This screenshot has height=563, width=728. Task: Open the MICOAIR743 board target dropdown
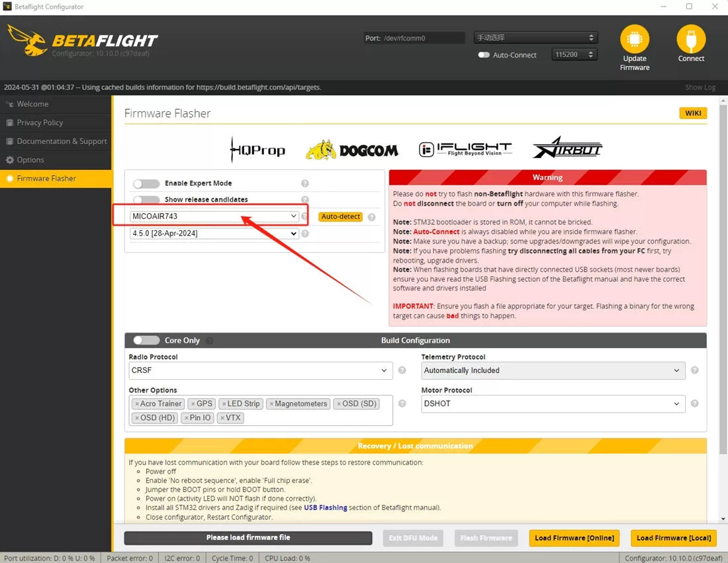pos(214,216)
